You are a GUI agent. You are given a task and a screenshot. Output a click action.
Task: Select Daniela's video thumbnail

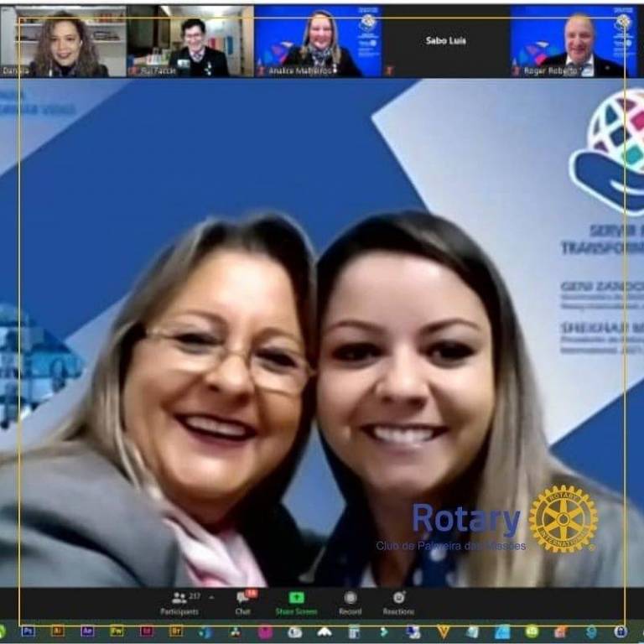pos(64,41)
